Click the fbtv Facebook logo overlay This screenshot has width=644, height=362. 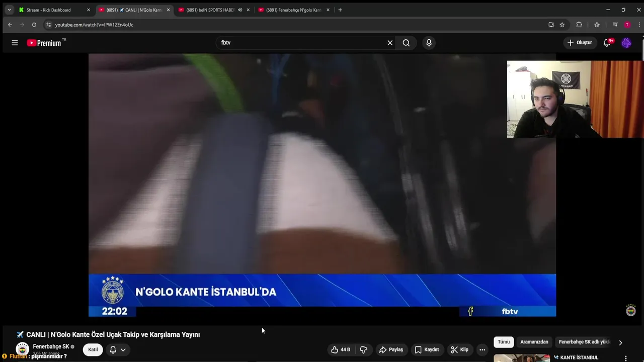tap(470, 311)
